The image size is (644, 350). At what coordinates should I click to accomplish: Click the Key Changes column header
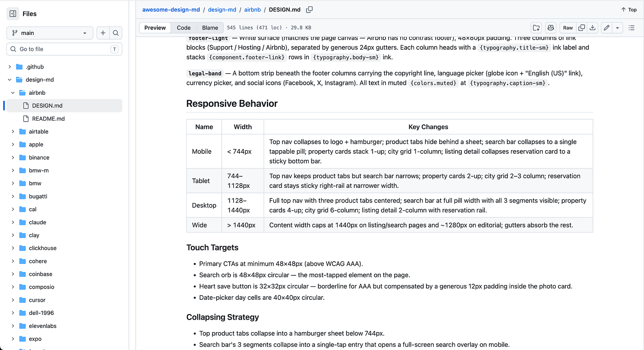tap(428, 127)
